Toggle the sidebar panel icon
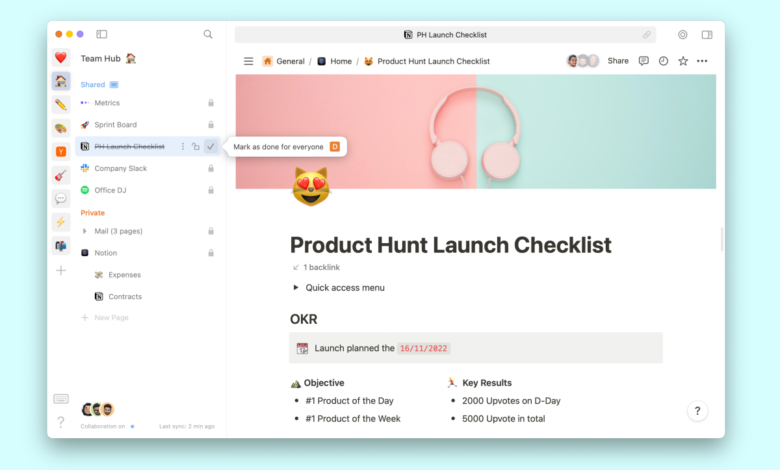 click(101, 34)
